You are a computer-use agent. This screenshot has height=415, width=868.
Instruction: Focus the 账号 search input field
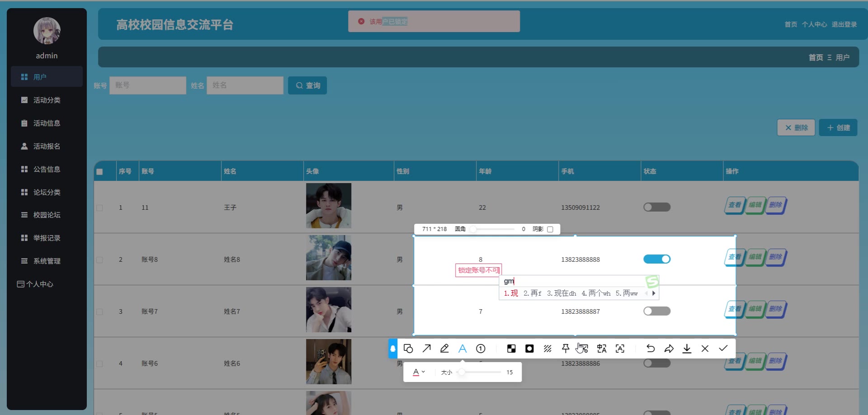point(148,85)
